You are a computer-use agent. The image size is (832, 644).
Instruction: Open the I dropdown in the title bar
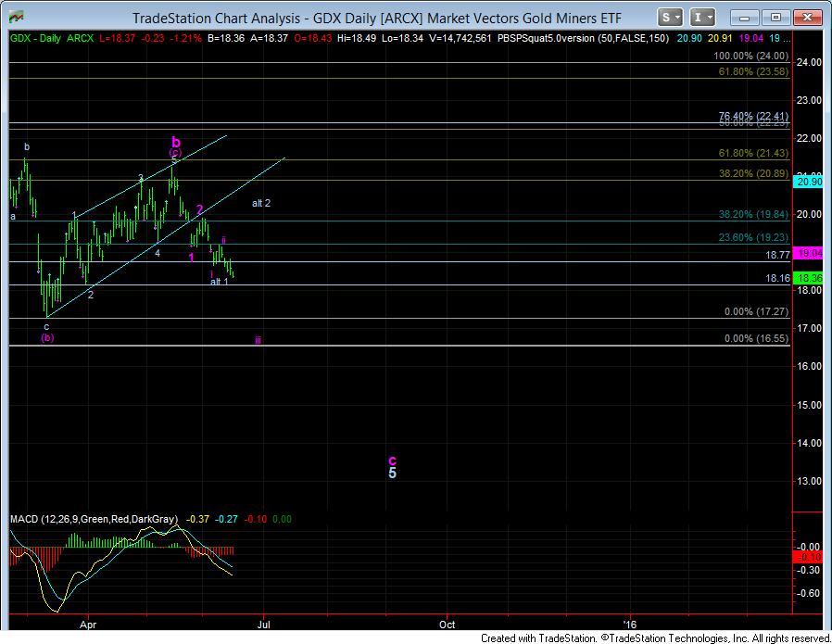pyautogui.click(x=702, y=18)
